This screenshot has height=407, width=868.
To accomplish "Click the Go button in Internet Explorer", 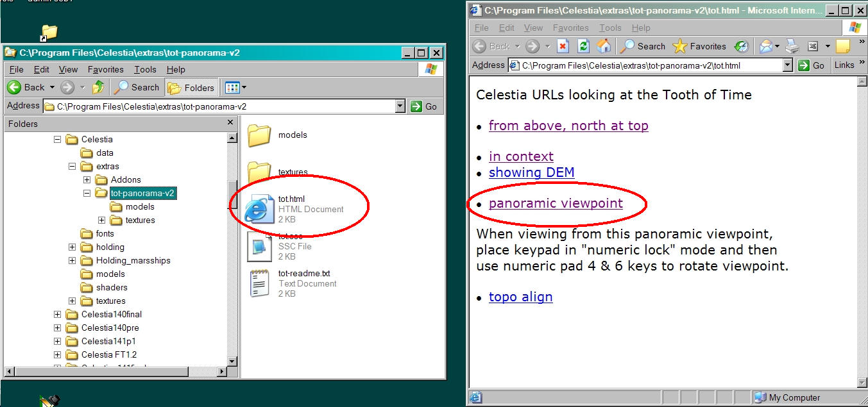I will (812, 65).
